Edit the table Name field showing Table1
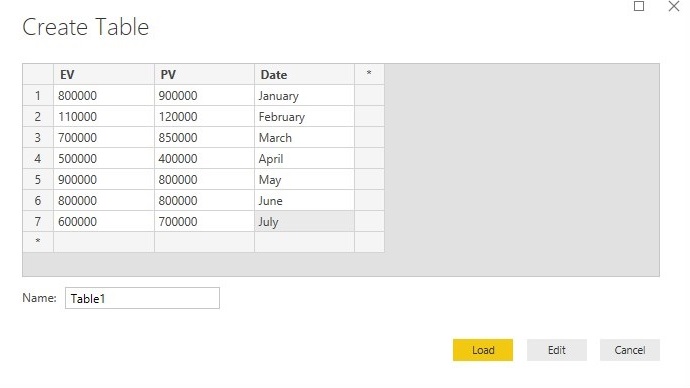The width and height of the screenshot is (690, 388). coord(142,298)
